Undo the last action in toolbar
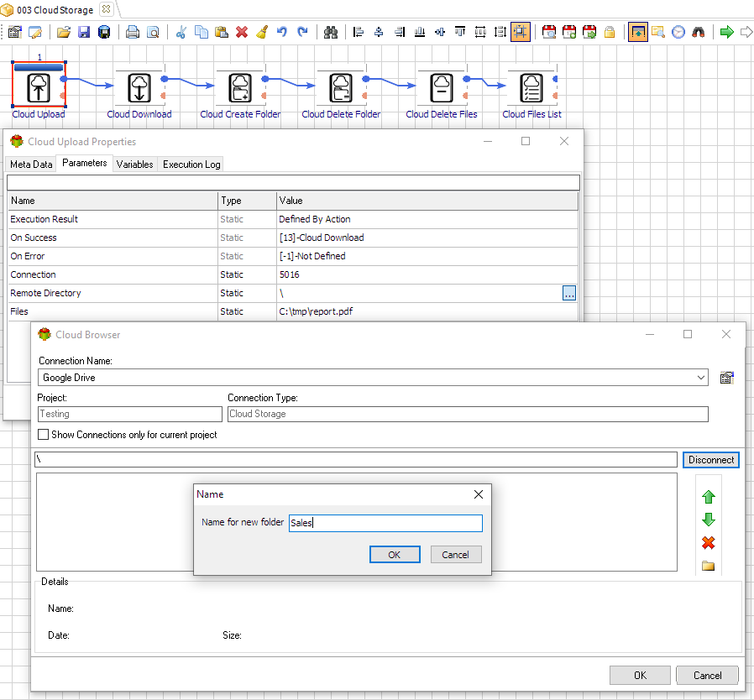The height and width of the screenshot is (700, 754). tap(282, 32)
